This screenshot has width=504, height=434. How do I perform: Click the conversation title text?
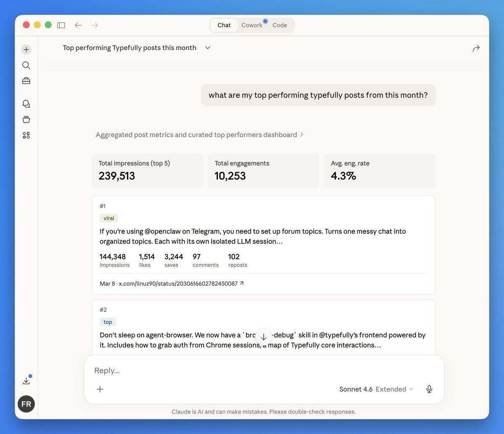129,48
